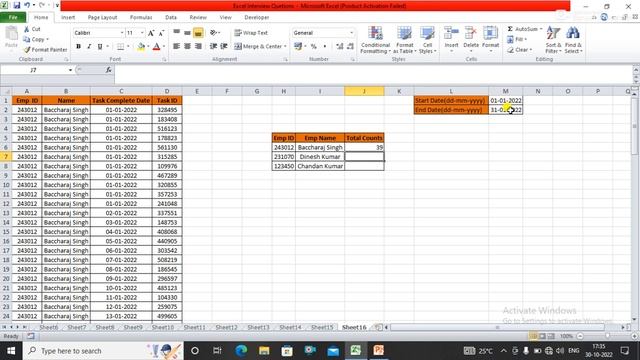Apply the yellow Fill Color bucket
The height and width of the screenshot is (360, 640).
coord(141,47)
